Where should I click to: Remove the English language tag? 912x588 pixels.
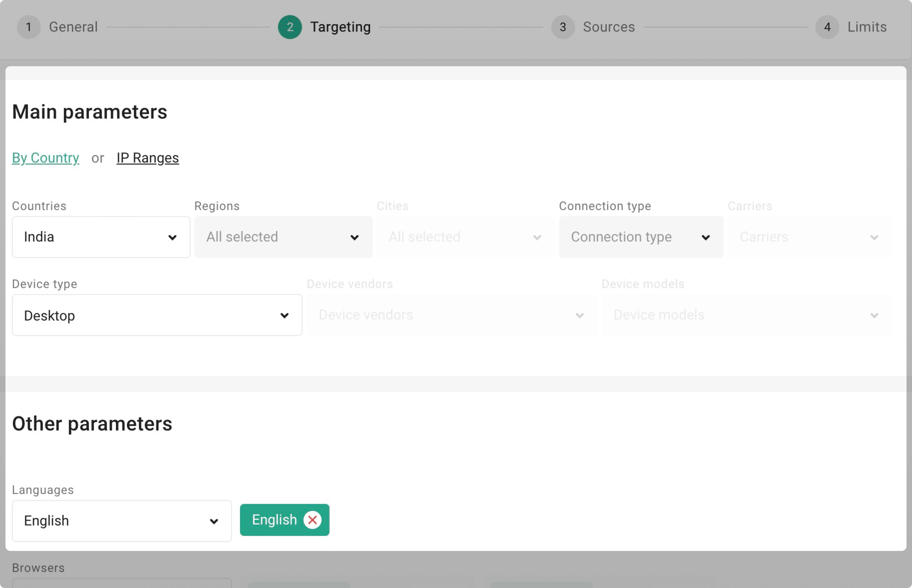[x=312, y=520]
